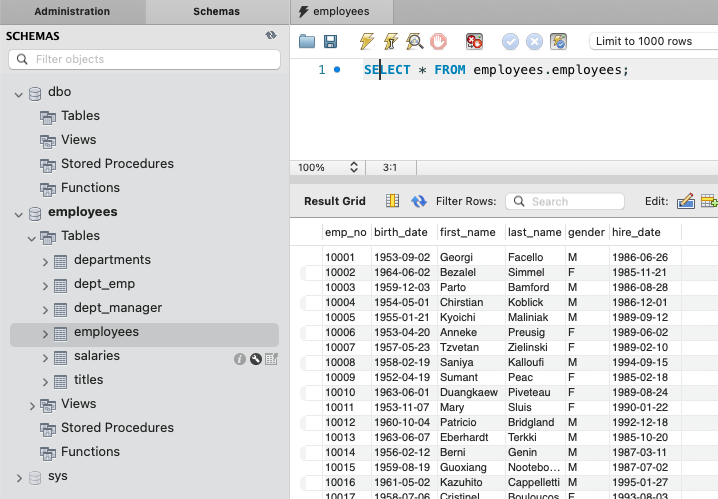The height and width of the screenshot is (499, 718).
Task: Expand the employees Views node
Action: pyautogui.click(x=32, y=407)
